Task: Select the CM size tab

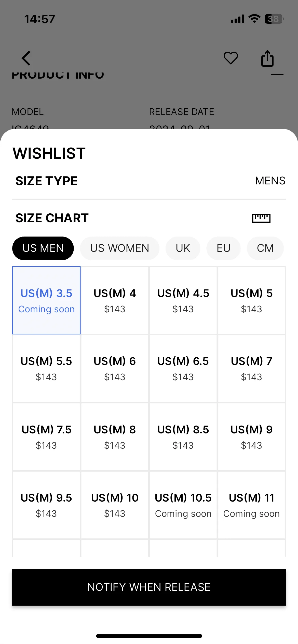Action: pos(265,248)
